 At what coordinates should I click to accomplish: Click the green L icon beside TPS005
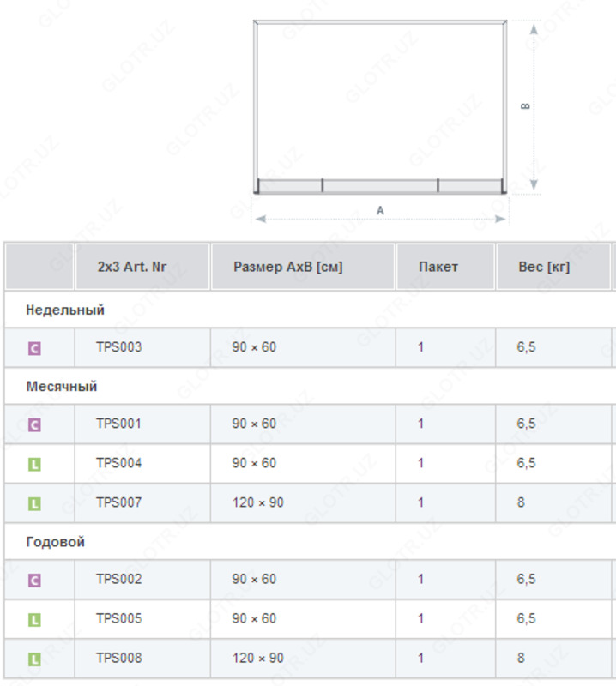(34, 620)
